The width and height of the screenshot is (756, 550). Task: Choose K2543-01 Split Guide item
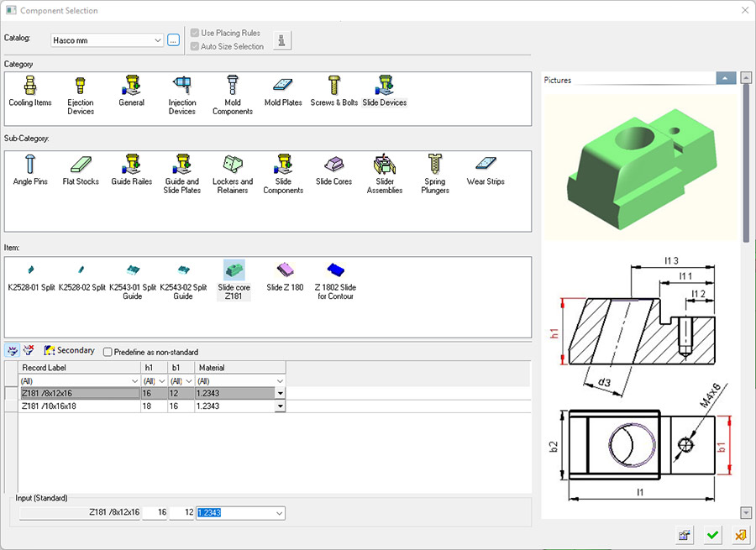pyautogui.click(x=133, y=281)
